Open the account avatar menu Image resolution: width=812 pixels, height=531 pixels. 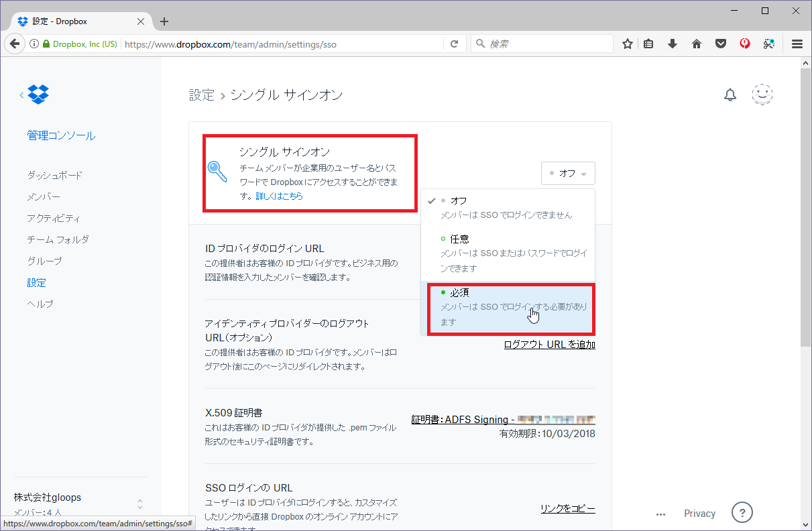pos(762,95)
